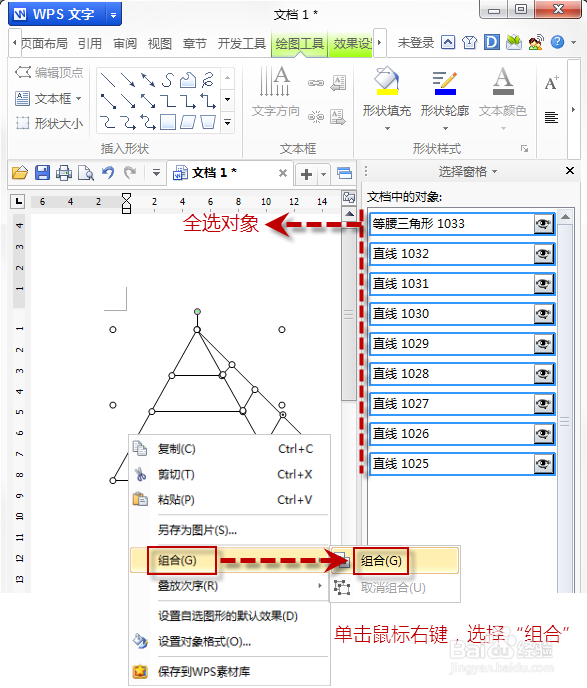Click the document vertical scrollbar thumb
The image size is (587, 688).
[349, 314]
